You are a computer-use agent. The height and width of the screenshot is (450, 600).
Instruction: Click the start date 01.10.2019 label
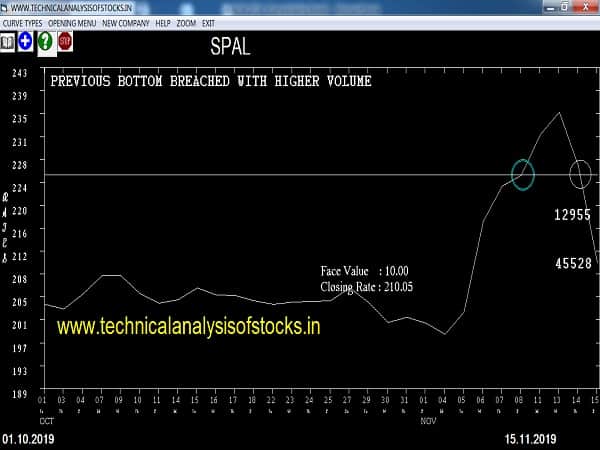click(x=28, y=439)
